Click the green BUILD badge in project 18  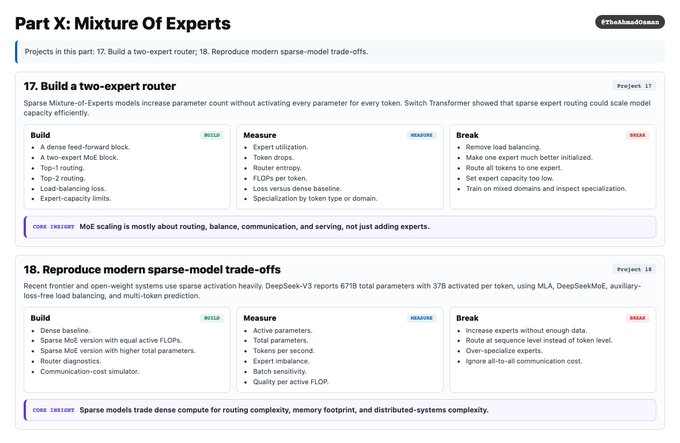click(x=212, y=318)
